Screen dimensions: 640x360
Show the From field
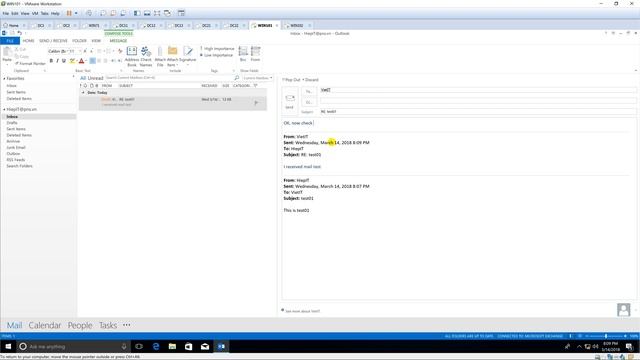[256, 53]
